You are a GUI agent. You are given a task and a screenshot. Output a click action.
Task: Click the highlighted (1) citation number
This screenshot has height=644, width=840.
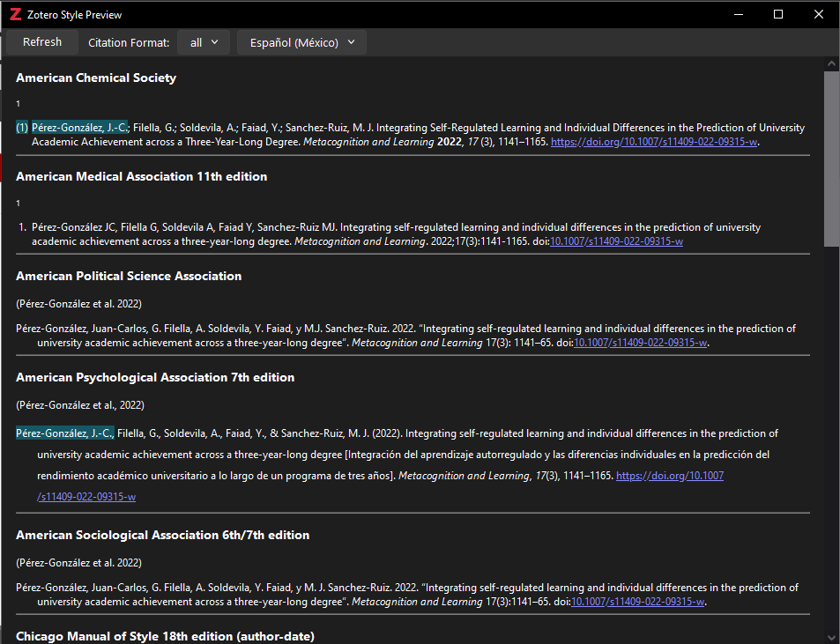point(22,128)
